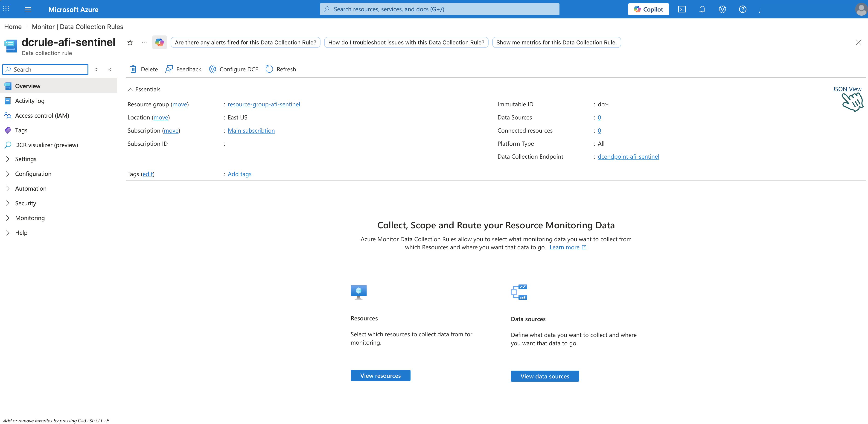Pin dcrule-afi-sentinel to favorites star
The height and width of the screenshot is (424, 868).
pyautogui.click(x=130, y=42)
